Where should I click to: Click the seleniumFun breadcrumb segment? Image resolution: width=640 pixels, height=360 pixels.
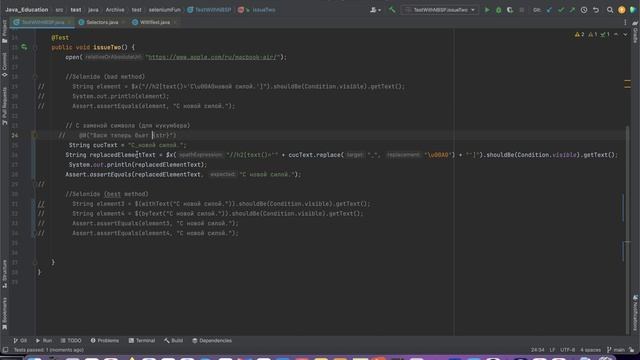(164, 10)
